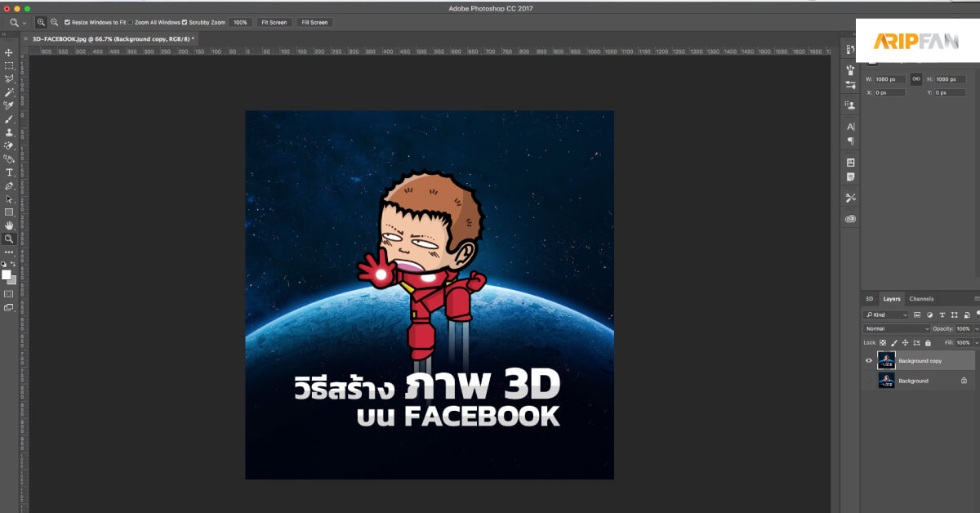Switch to the 3D panel tab
Viewport: 980px width, 513px height.
pyautogui.click(x=870, y=299)
